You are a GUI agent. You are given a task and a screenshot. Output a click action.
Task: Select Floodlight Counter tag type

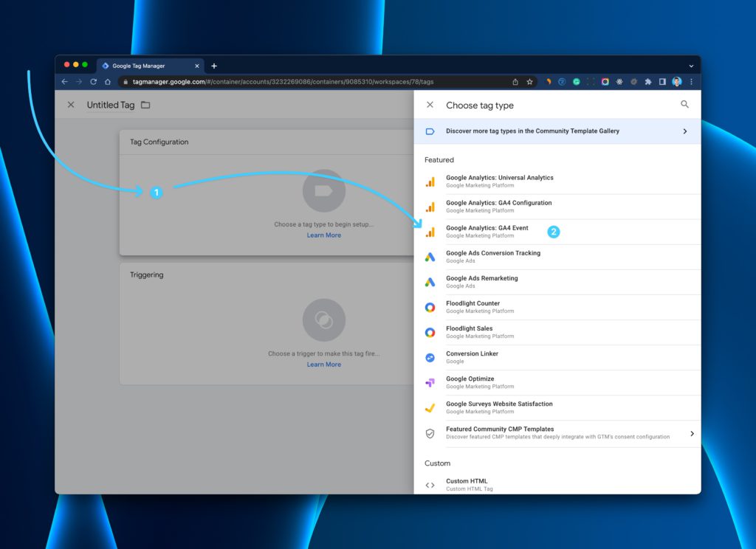(557, 307)
